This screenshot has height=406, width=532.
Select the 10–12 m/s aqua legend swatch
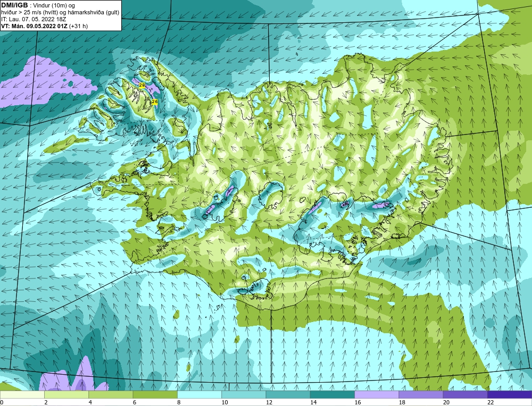[244, 395]
